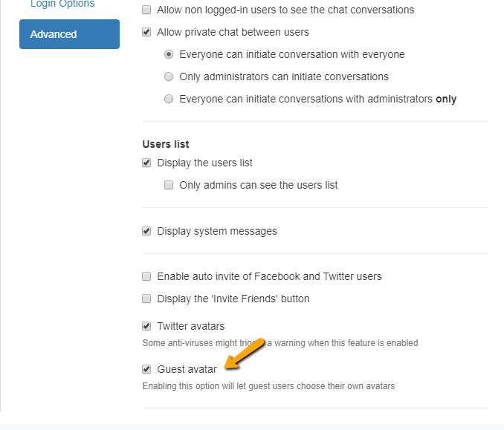Click the 'Allow private chat between users' label

[x=233, y=33]
